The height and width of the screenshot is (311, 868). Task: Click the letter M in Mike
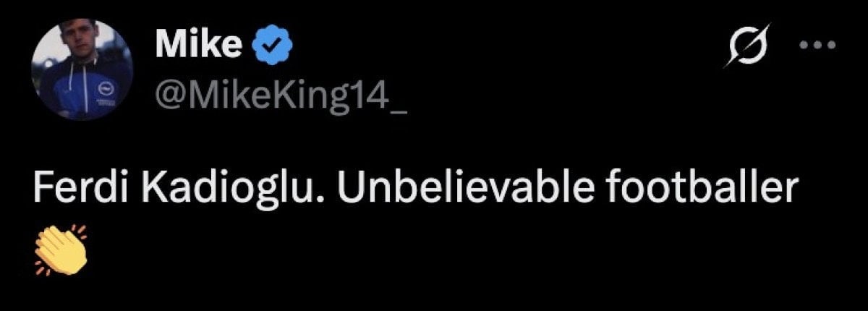click(x=171, y=46)
